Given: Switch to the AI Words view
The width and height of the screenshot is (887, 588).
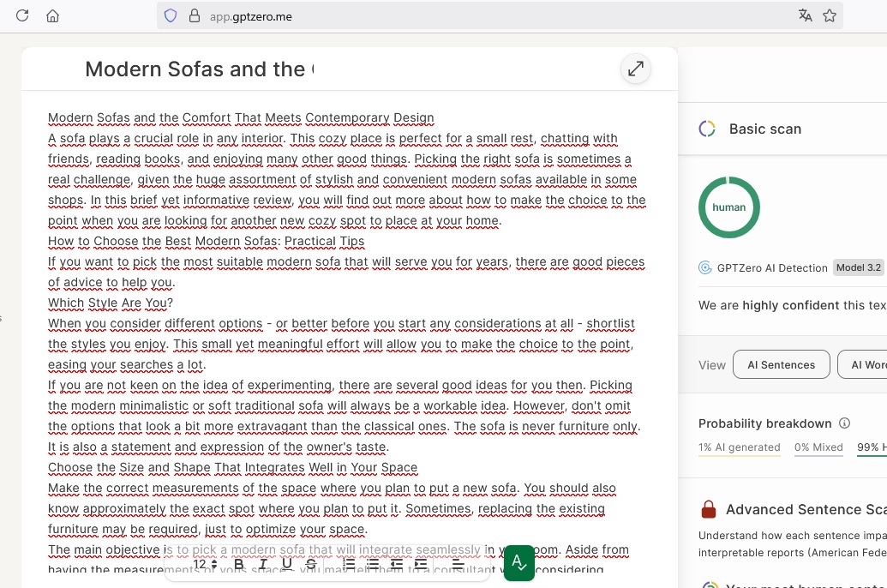Looking at the screenshot, I should [x=862, y=364].
